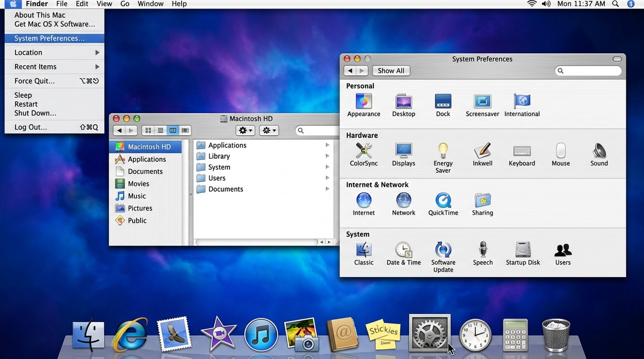This screenshot has width=644, height=359.
Task: Click the Show All button
Action: click(x=391, y=70)
